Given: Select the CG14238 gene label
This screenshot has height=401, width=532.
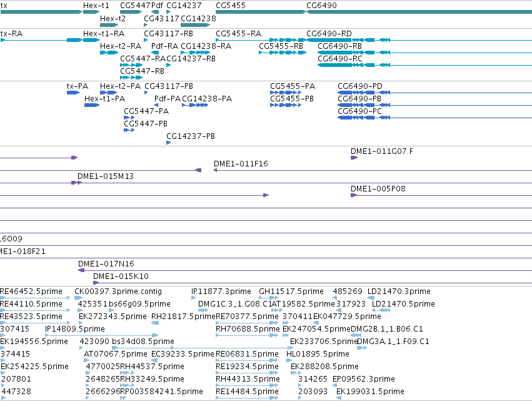Looking at the screenshot, I should click(x=198, y=18).
